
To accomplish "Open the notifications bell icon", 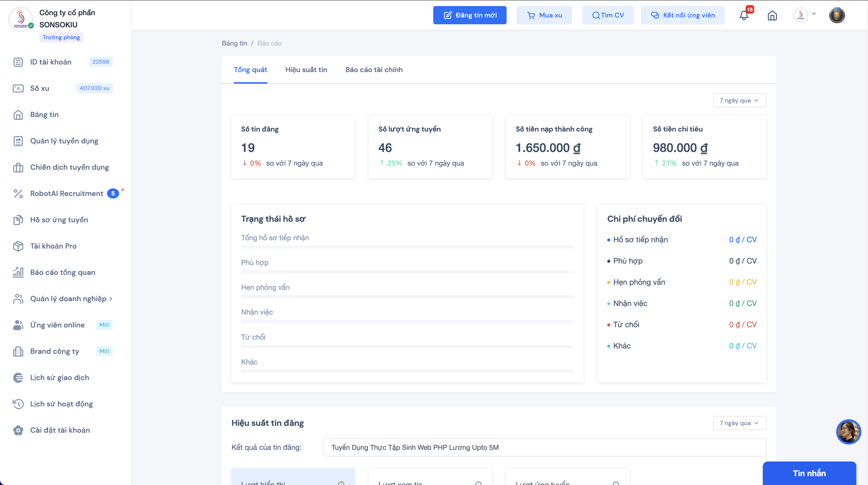I will (744, 15).
